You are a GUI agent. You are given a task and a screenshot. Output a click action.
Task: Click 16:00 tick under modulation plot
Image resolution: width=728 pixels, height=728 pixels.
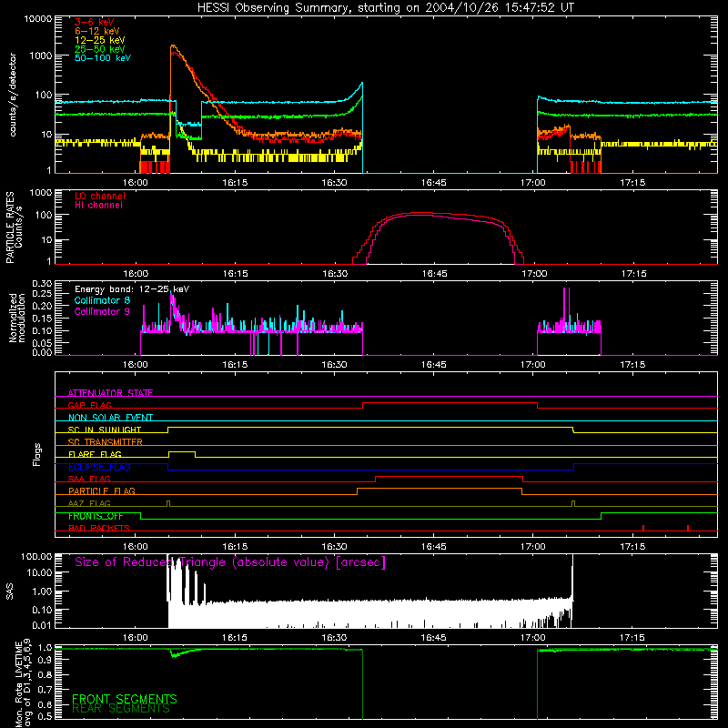coord(135,365)
